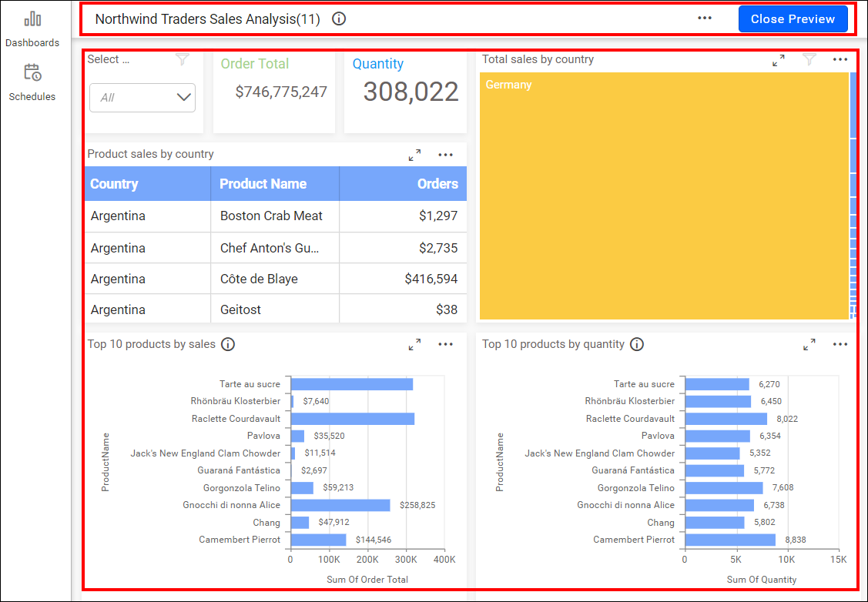Maximize Top 10 products by quantity chart
The height and width of the screenshot is (602, 868).
click(809, 345)
